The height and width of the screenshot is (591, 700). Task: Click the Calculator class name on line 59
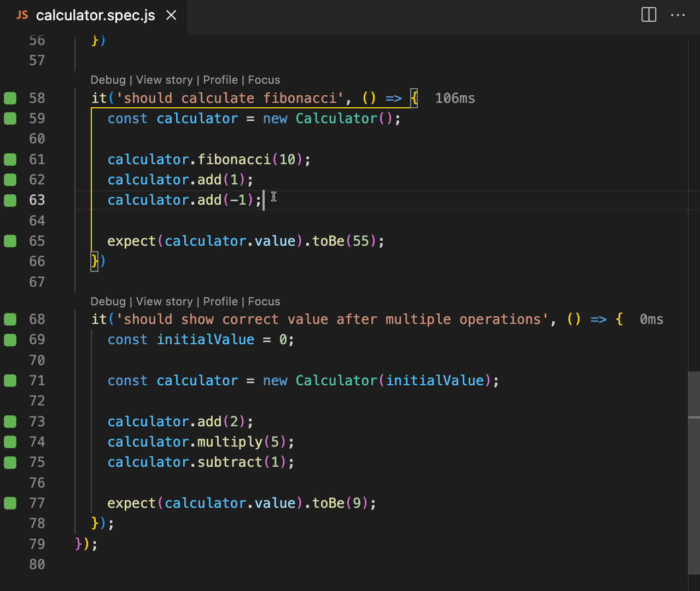pyautogui.click(x=336, y=118)
